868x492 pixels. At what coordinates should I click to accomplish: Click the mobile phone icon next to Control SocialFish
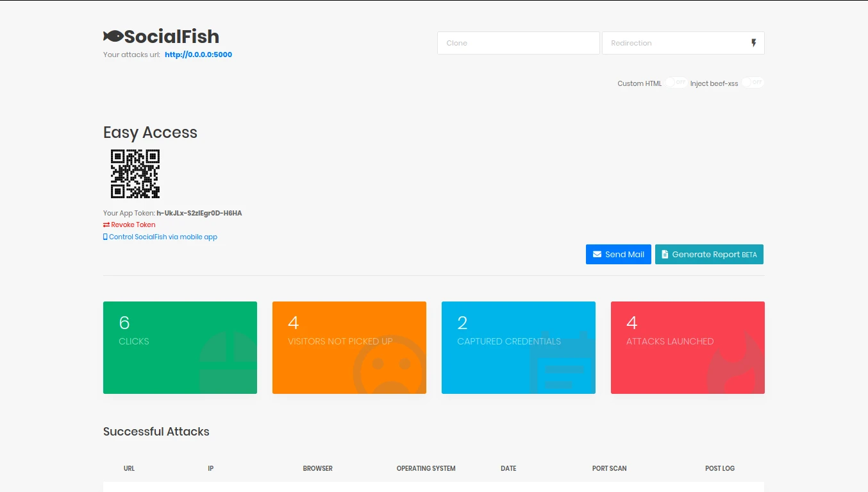point(105,237)
